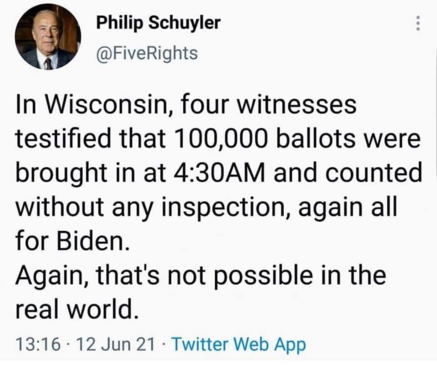Open the Philip Schuyler display name
Screen dimensions: 437x365
pos(158,23)
